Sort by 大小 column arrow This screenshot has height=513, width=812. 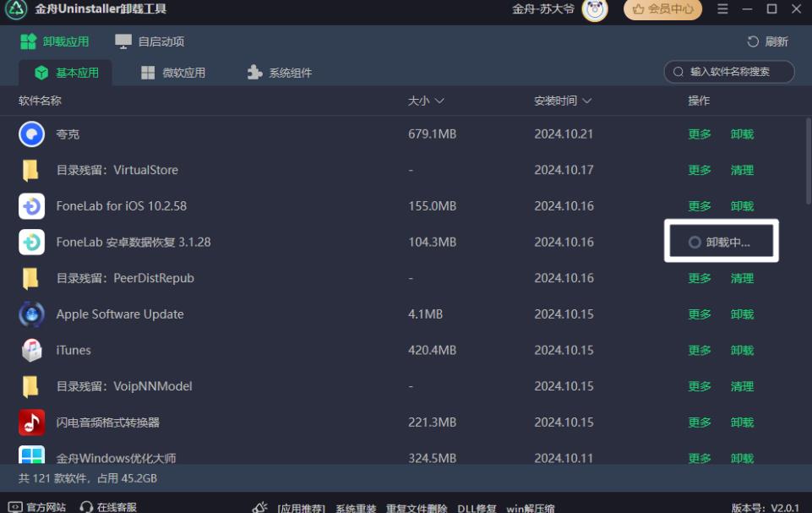(x=439, y=101)
